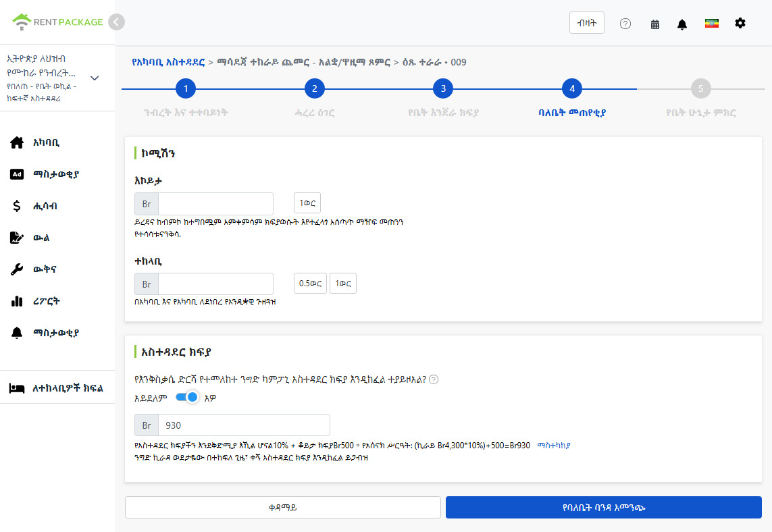Go to step 5 in the wizard
The height and width of the screenshot is (532, 772).
coord(701,88)
